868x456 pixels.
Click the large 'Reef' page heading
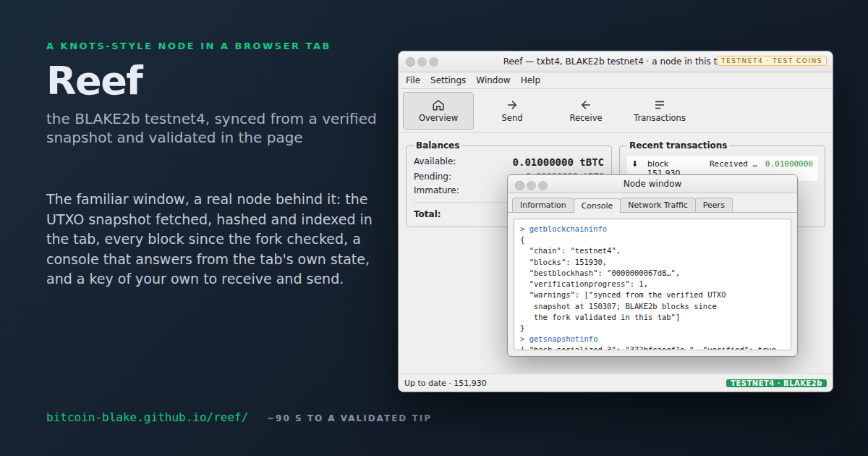tap(95, 80)
